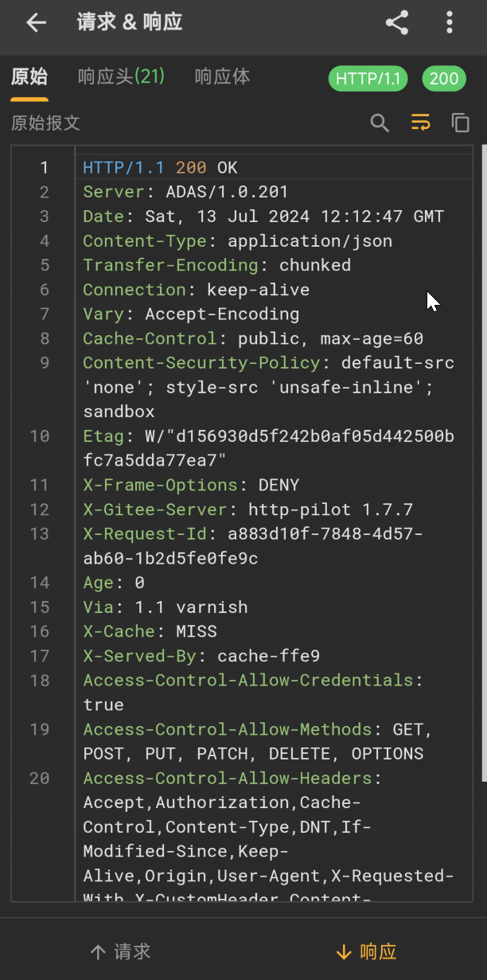The height and width of the screenshot is (980, 487).
Task: Select 响应 at the bottom bar
Action: click(366, 951)
